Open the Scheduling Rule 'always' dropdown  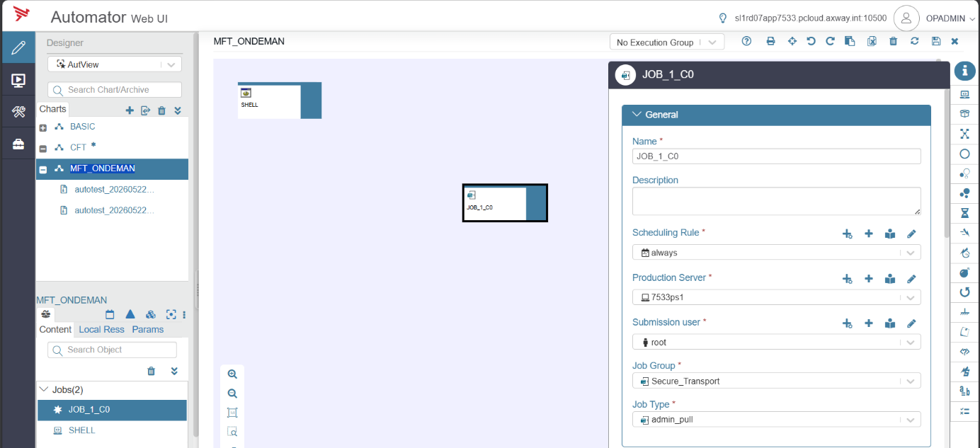click(x=776, y=253)
